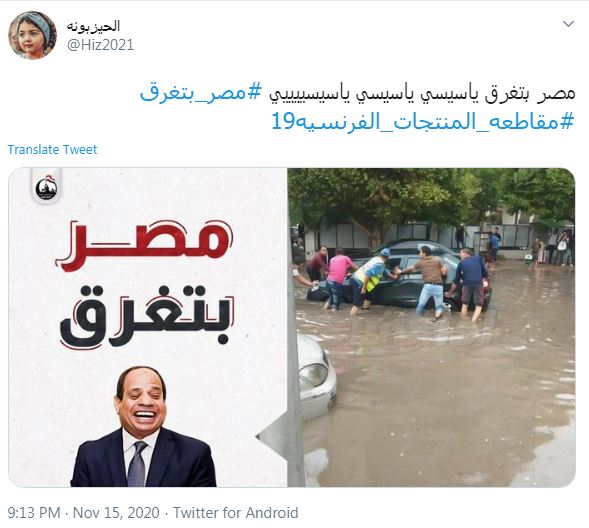Click the Translate Tweet link
The image size is (589, 528).
click(52, 149)
